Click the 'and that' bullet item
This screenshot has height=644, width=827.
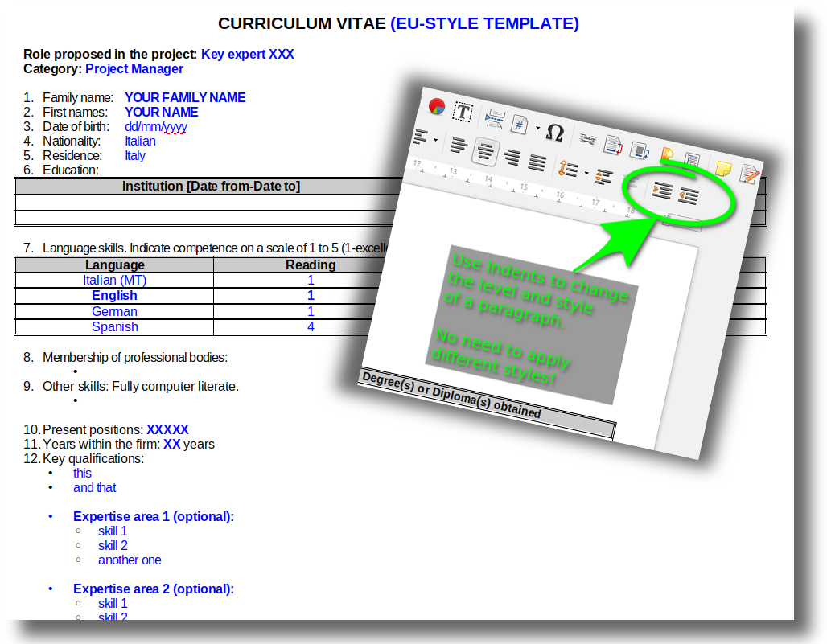point(94,488)
